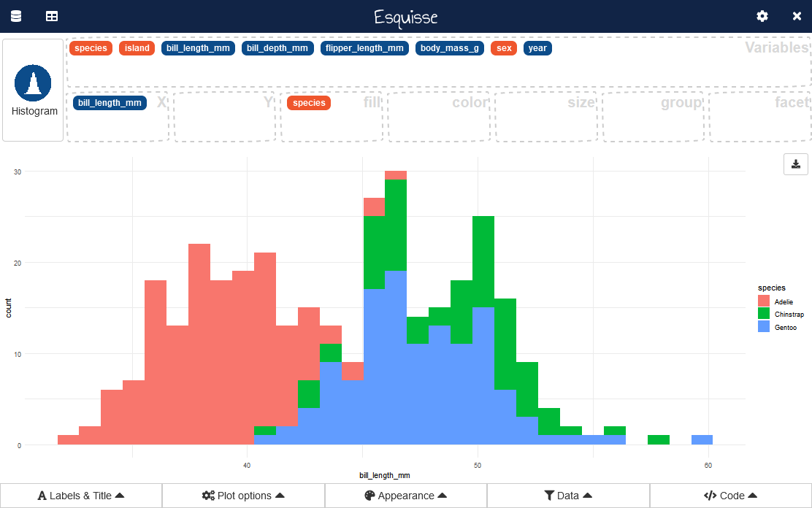Viewport: 812px width, 508px height.
Task: Click the Adelie legend color swatch
Action: pyautogui.click(x=764, y=301)
